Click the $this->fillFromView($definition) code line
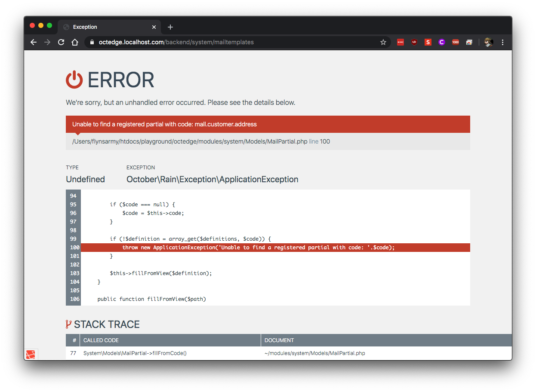536x392 pixels. pos(161,273)
